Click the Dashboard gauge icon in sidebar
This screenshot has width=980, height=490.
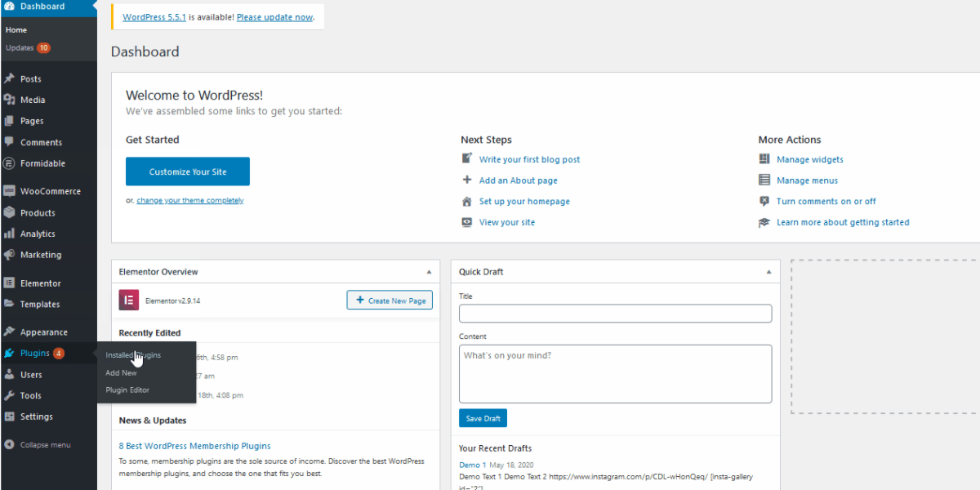click(9, 7)
